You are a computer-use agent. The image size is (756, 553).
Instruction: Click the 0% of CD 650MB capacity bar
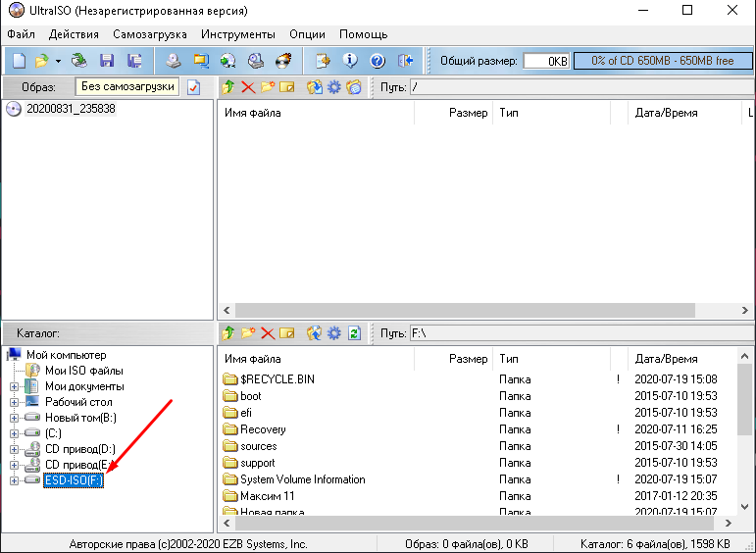click(x=663, y=61)
